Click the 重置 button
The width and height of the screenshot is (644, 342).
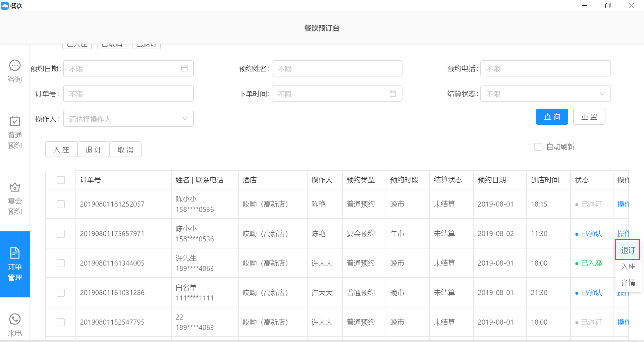coord(589,117)
